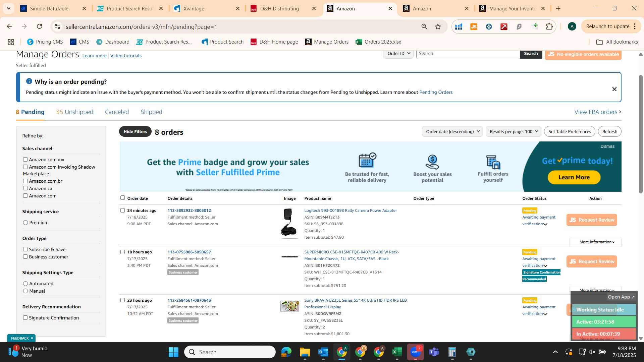Image resolution: width=644 pixels, height=362 pixels.
Task: Open the browser extensions puzzle icon
Action: click(x=549, y=26)
